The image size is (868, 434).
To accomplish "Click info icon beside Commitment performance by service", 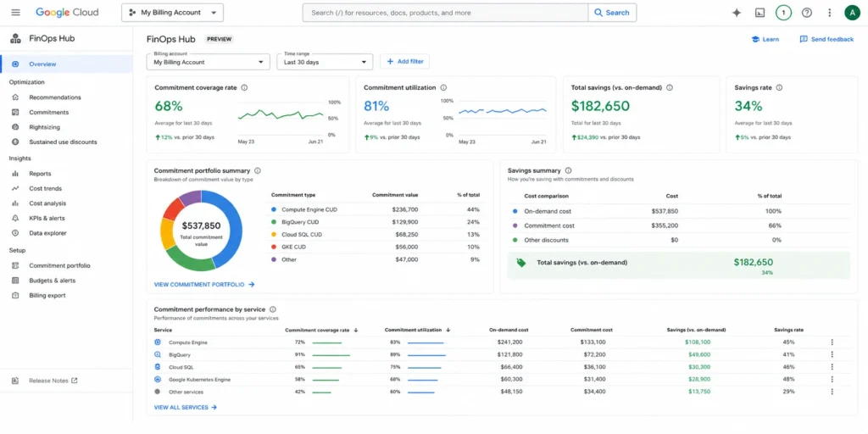I will (x=272, y=309).
